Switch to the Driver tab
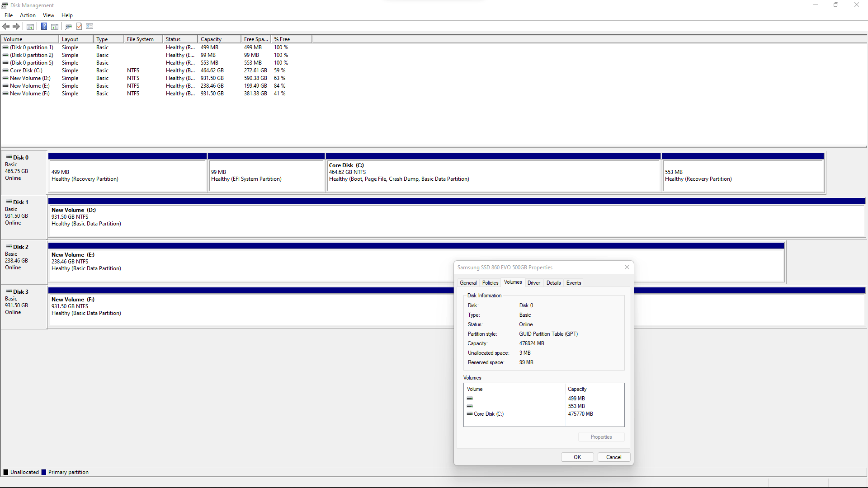Image resolution: width=868 pixels, height=488 pixels. pyautogui.click(x=534, y=283)
